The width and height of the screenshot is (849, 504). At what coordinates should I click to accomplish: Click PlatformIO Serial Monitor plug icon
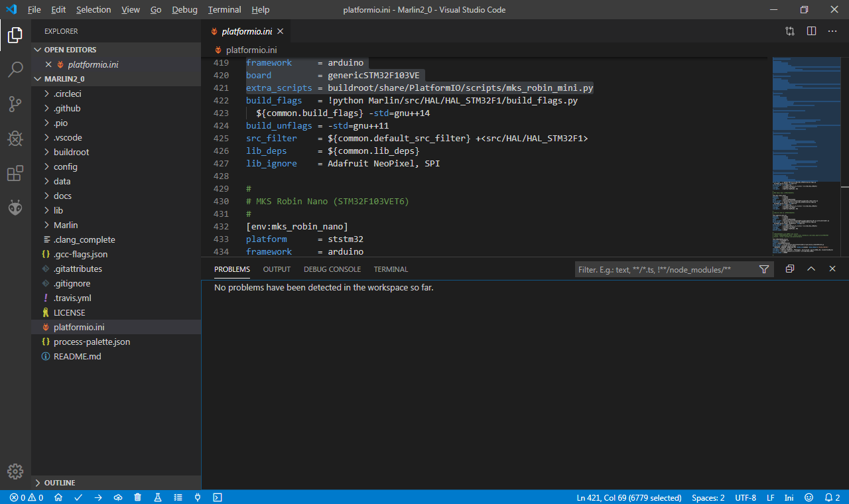pos(198,497)
